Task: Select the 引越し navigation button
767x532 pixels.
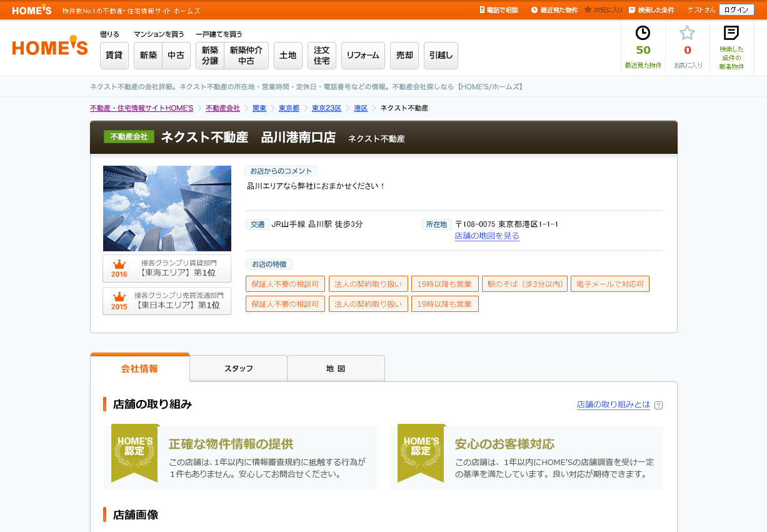Action: (x=441, y=56)
